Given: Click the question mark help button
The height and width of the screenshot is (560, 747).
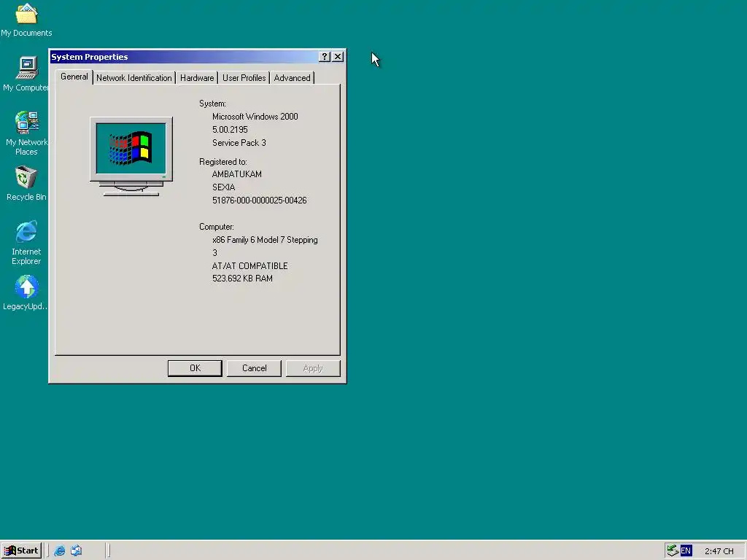Looking at the screenshot, I should (325, 57).
